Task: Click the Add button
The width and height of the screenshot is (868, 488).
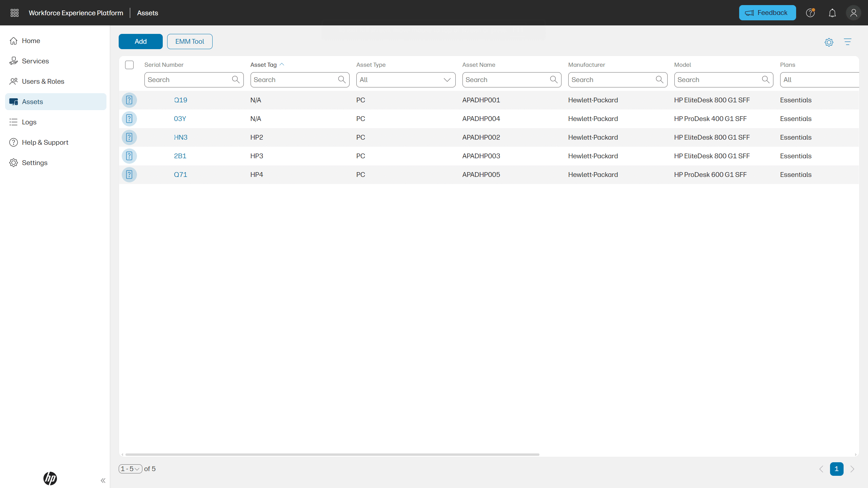Action: (x=140, y=42)
